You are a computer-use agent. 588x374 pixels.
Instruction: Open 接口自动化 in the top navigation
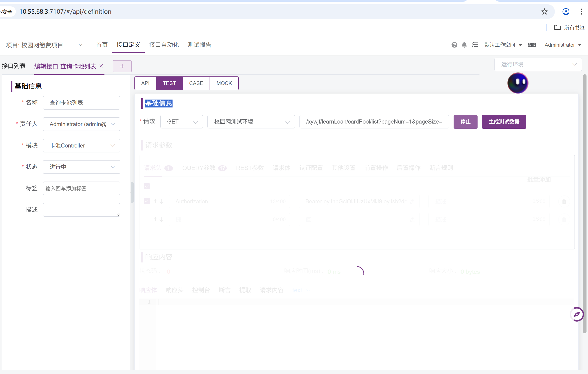(x=164, y=45)
